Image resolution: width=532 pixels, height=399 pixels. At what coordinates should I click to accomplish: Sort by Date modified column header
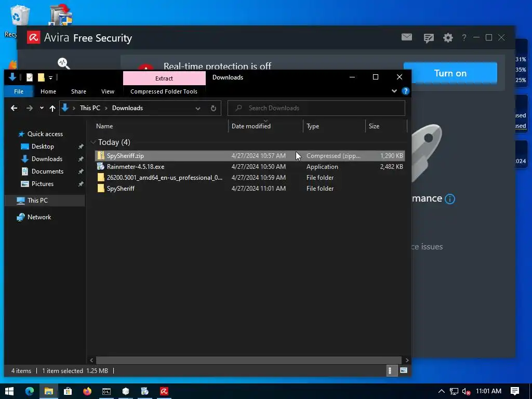[251, 126]
